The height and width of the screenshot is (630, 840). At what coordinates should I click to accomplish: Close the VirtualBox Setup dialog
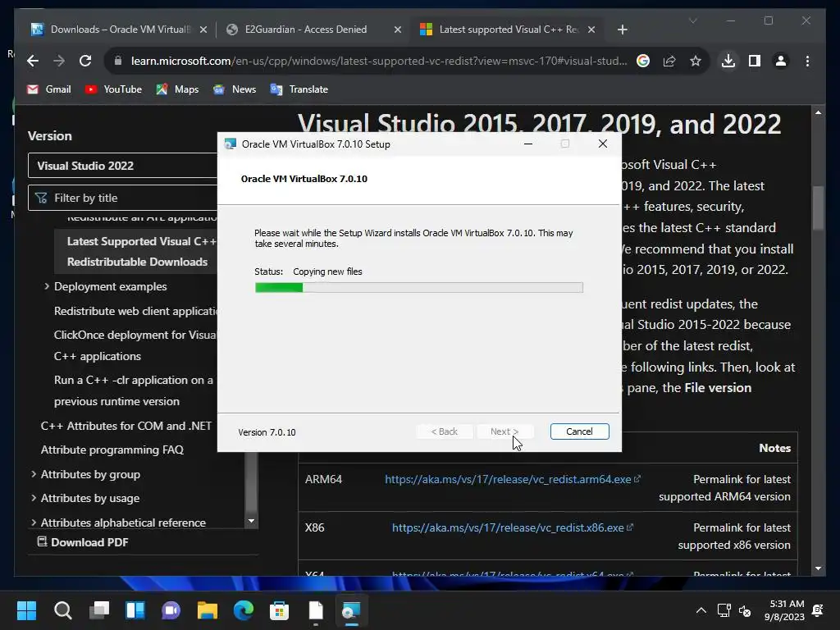click(x=603, y=144)
